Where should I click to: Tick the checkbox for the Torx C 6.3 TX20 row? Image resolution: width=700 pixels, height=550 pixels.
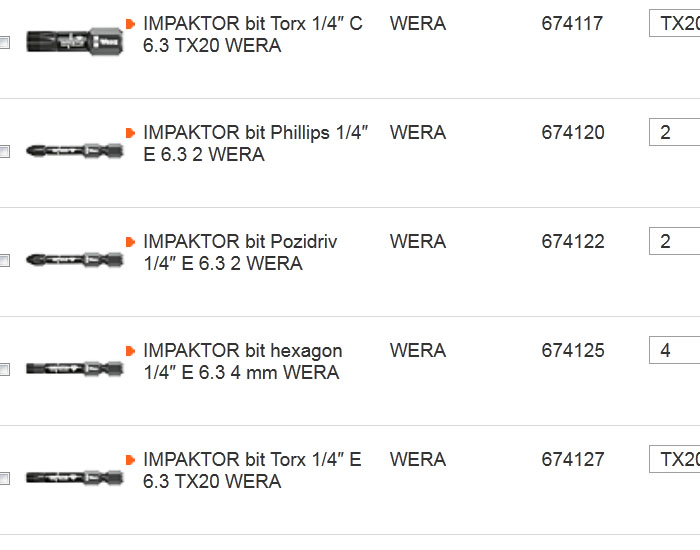(4, 43)
